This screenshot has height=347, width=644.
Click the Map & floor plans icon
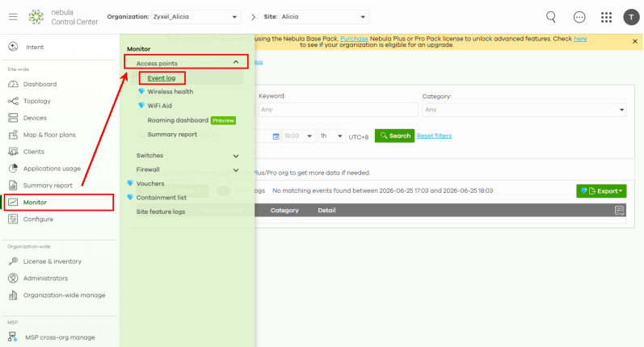[13, 135]
